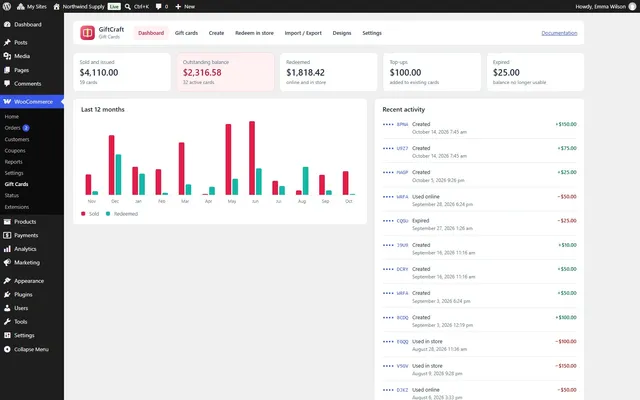Click the plus New icon
640x400 pixels.
point(178,7)
